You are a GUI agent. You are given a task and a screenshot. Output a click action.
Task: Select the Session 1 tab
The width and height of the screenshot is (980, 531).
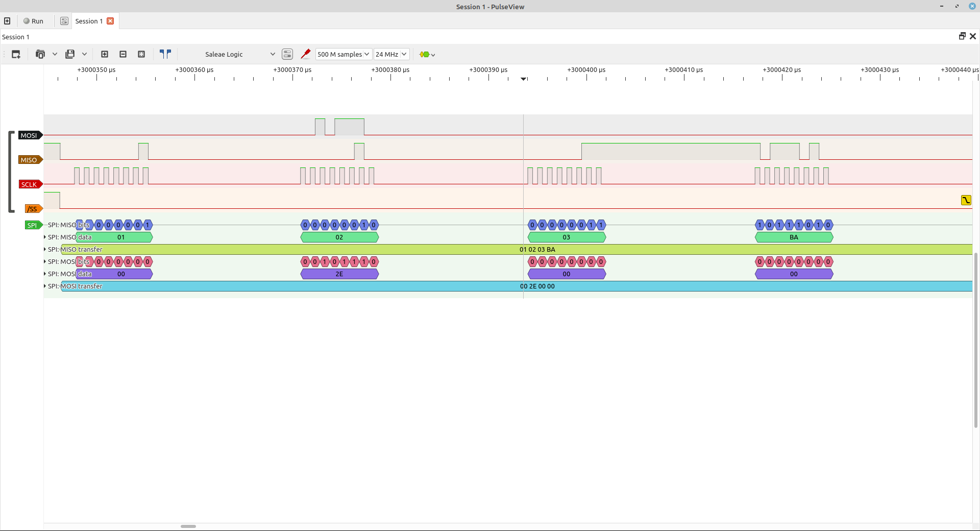(89, 21)
